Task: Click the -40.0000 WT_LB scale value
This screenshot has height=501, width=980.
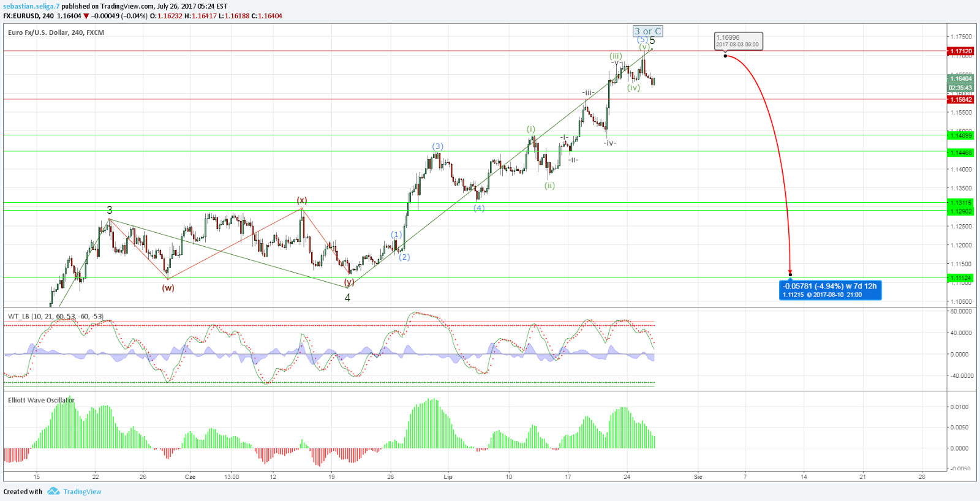Action: click(x=961, y=375)
